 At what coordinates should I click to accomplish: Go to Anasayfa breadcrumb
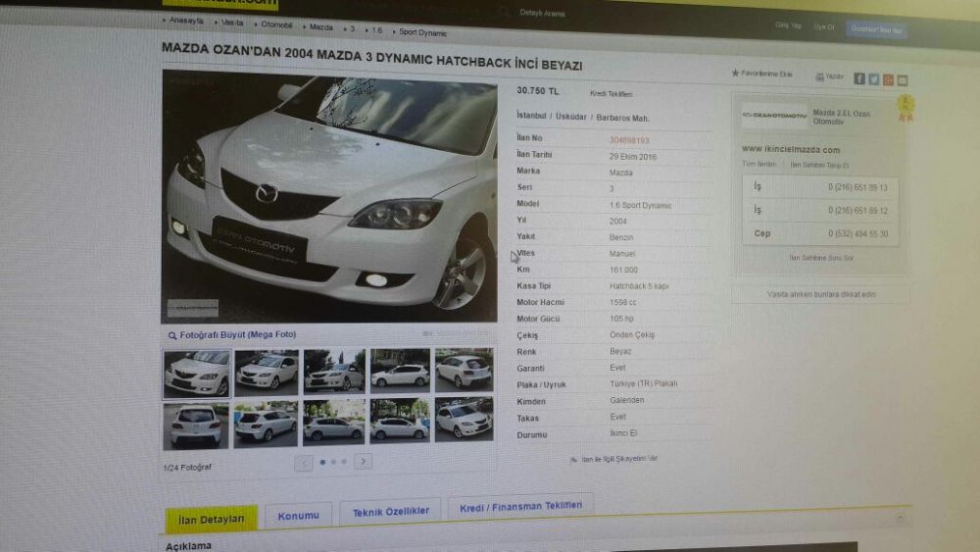pos(185,20)
